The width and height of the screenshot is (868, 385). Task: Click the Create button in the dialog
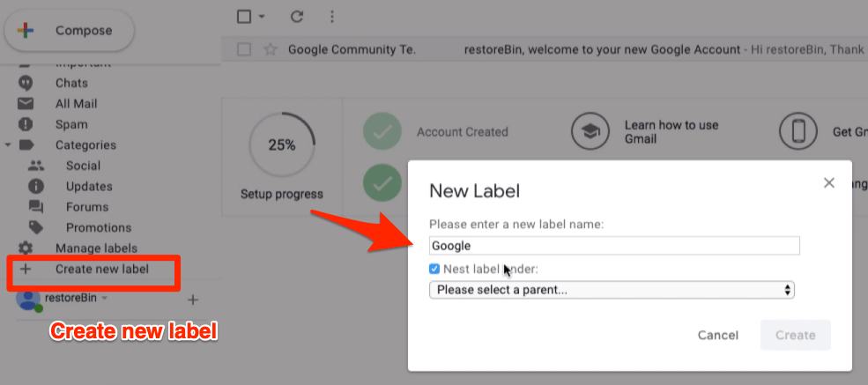pyautogui.click(x=796, y=335)
